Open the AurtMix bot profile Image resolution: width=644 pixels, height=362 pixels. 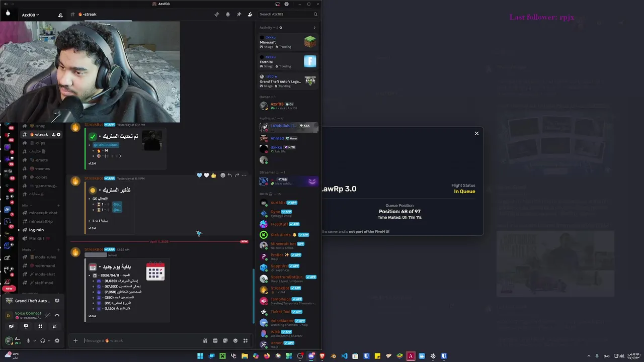point(288,203)
